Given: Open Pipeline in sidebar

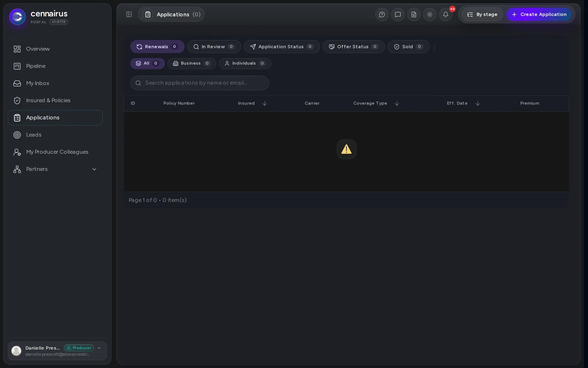Looking at the screenshot, I should coord(55,66).
